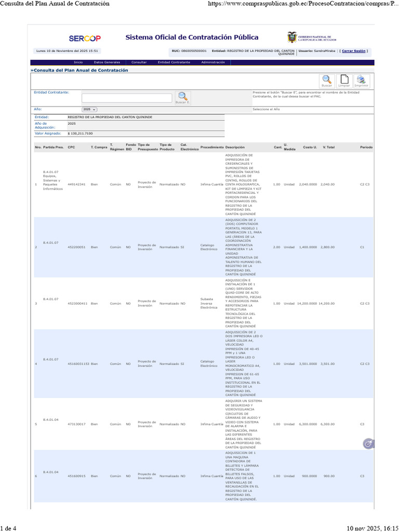Open the Año 2025 dropdown
399x532 pixels.
coord(89,110)
